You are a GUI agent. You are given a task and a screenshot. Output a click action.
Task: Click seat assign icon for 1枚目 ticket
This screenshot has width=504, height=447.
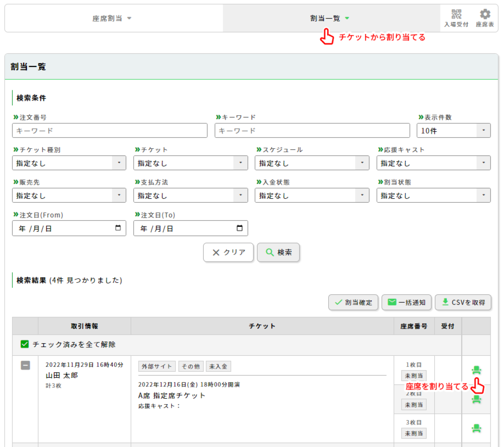(476, 370)
